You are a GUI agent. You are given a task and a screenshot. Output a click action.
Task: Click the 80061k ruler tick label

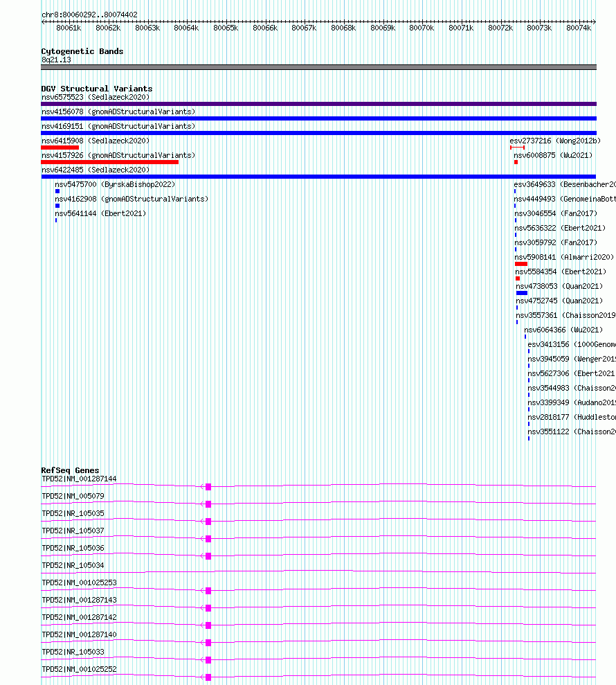click(69, 28)
